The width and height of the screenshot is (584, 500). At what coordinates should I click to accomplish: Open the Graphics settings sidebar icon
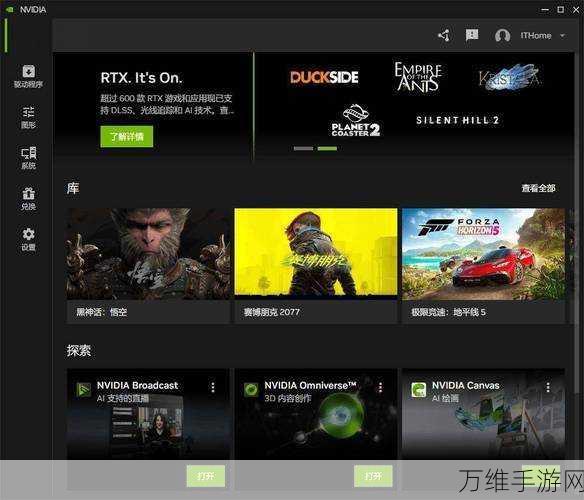[x=28, y=117]
